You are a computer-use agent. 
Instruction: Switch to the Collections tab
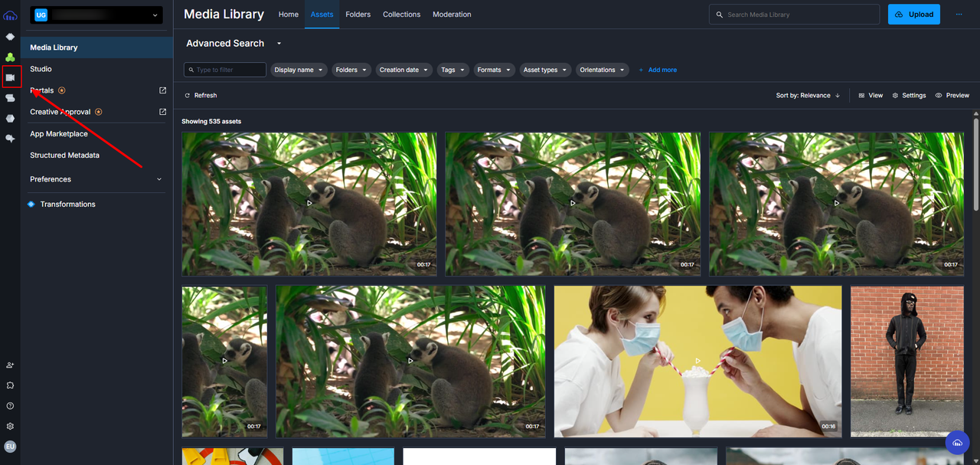coord(401,15)
